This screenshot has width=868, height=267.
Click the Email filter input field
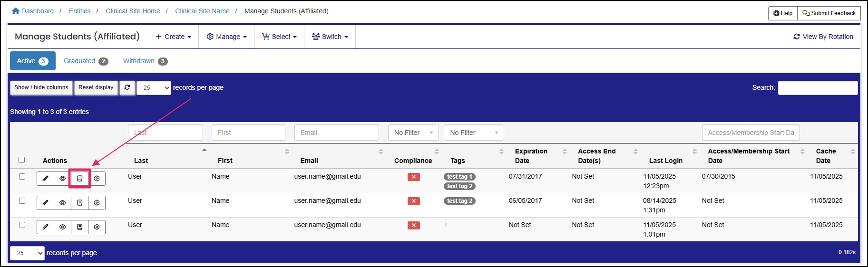(337, 133)
